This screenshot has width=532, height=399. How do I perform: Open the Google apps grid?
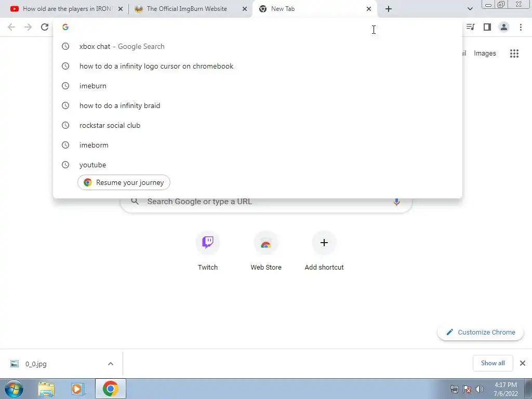tap(514, 54)
